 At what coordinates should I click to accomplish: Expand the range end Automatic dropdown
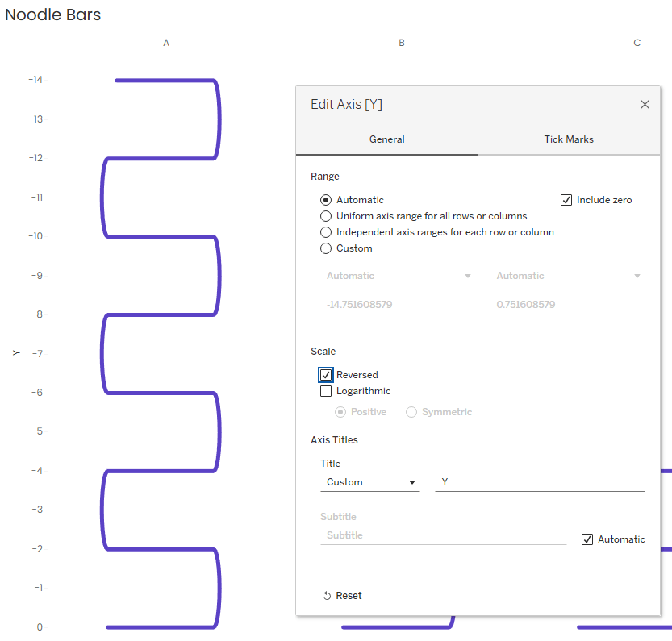(567, 276)
